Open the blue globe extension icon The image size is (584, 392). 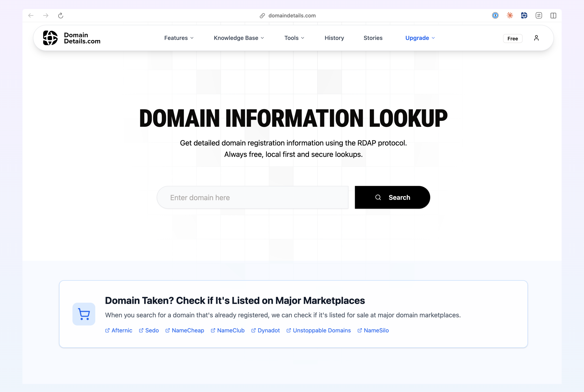click(x=524, y=15)
